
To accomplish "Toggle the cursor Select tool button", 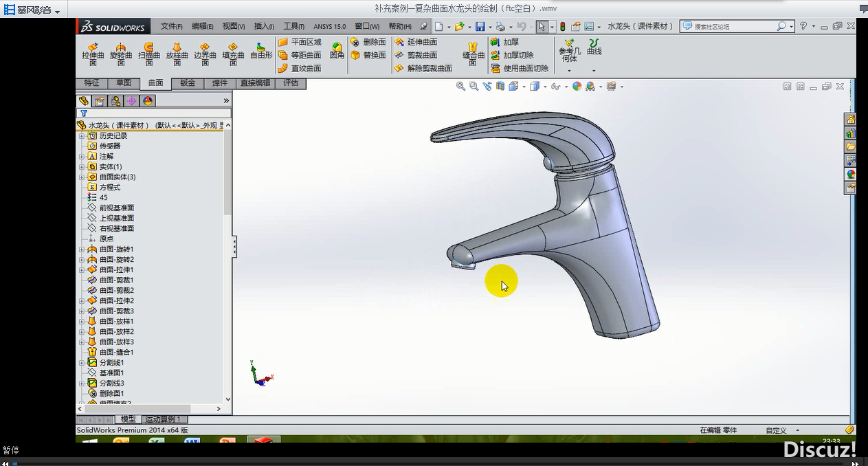I will tap(542, 27).
